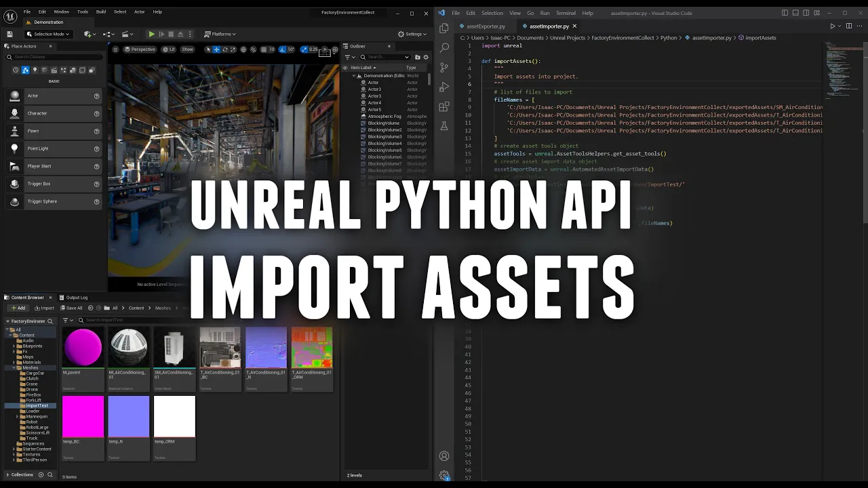868x488 pixels.
Task: Switch to the Output Log tab
Action: [x=73, y=298]
